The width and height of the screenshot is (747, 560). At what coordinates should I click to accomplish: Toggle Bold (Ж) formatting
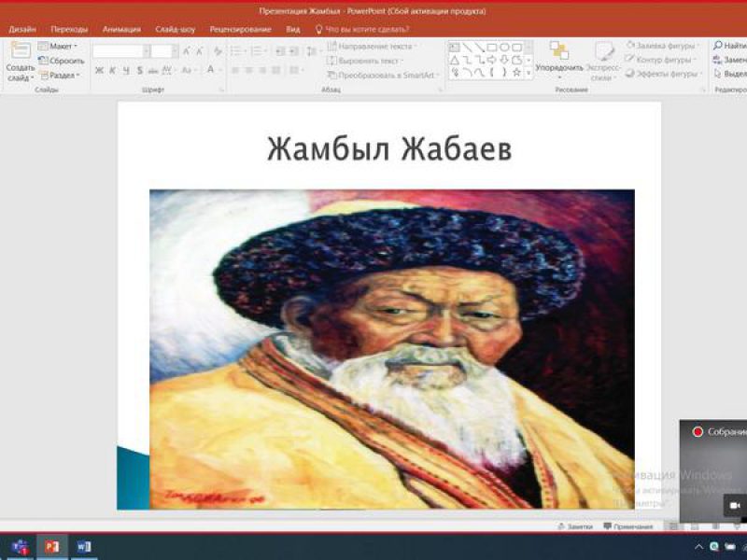tap(99, 71)
